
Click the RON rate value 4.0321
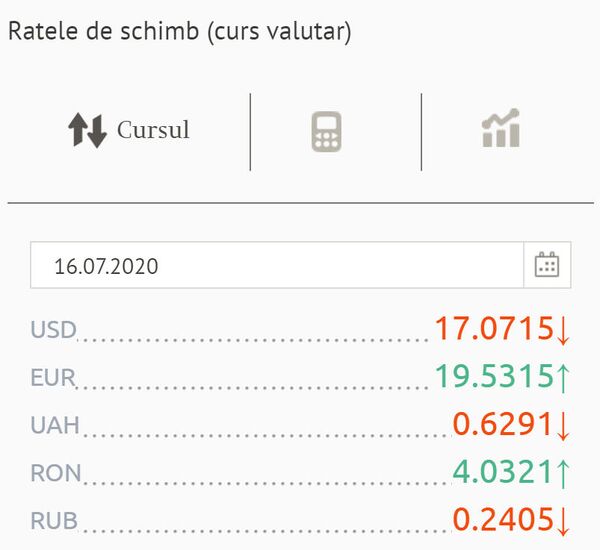click(502, 472)
